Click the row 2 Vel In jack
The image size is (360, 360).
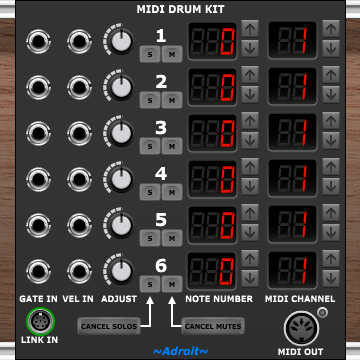coord(79,88)
